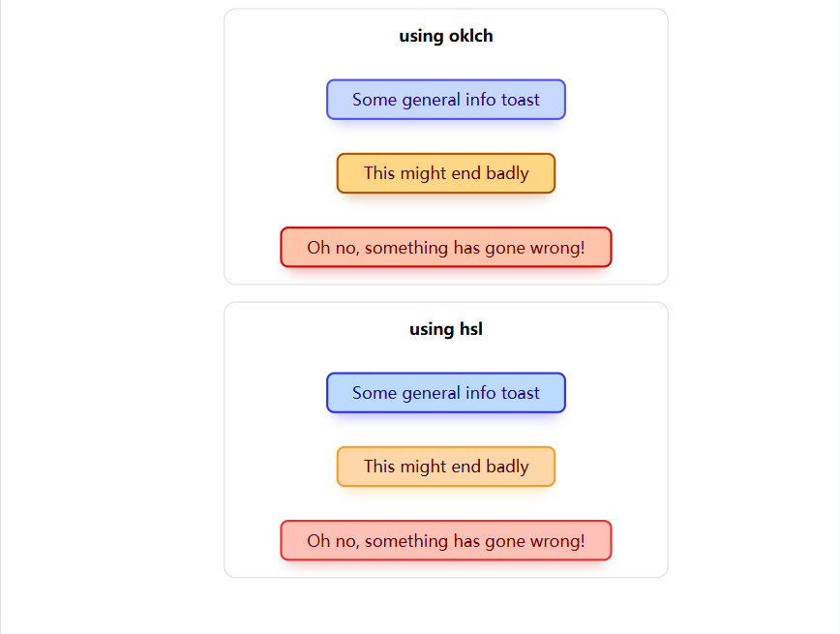Click the word 'oklch' in the first heading
840x634 pixels.
pyautogui.click(x=470, y=37)
